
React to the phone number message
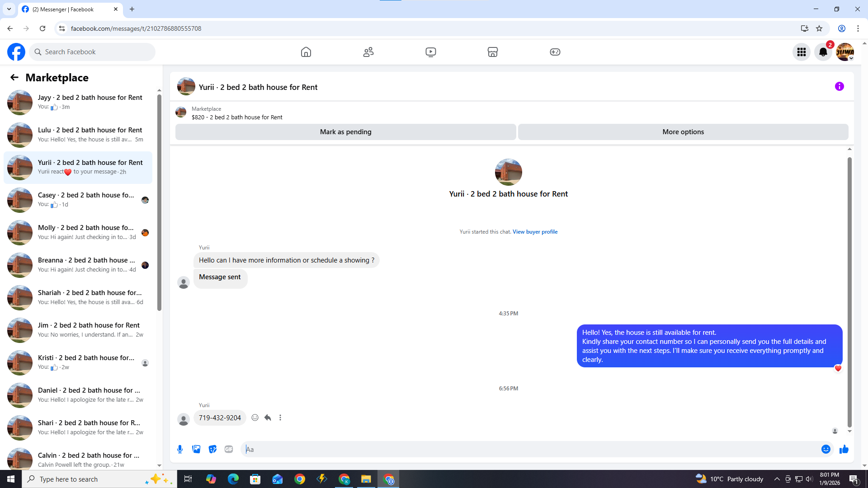click(x=255, y=418)
